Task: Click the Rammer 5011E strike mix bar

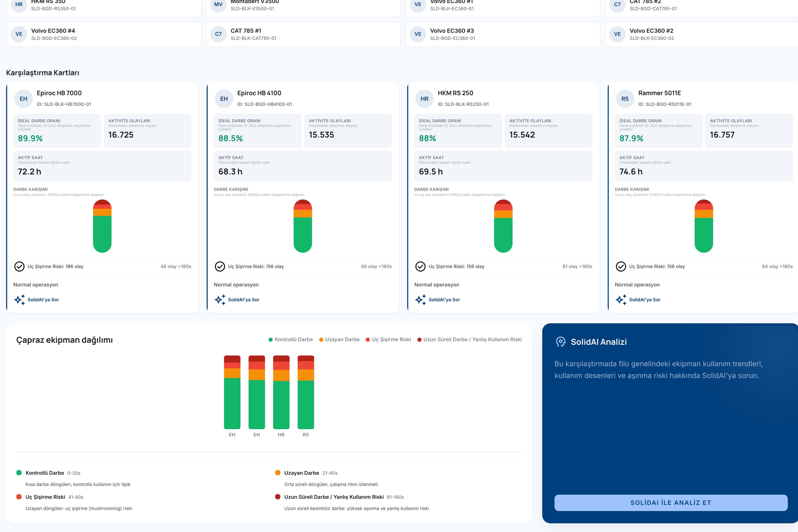Action: pyautogui.click(x=704, y=226)
